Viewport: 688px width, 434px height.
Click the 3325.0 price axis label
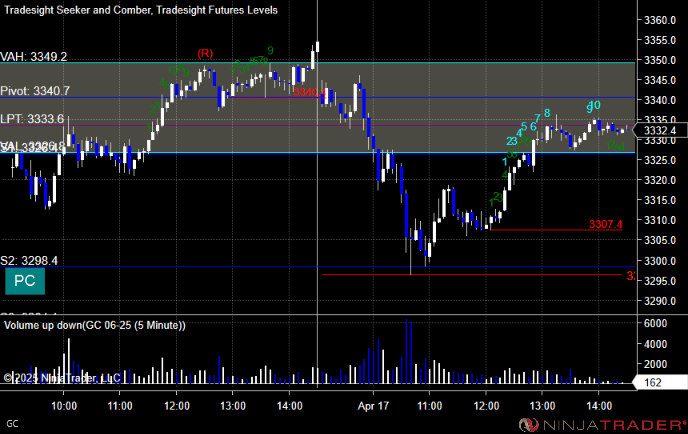660,160
